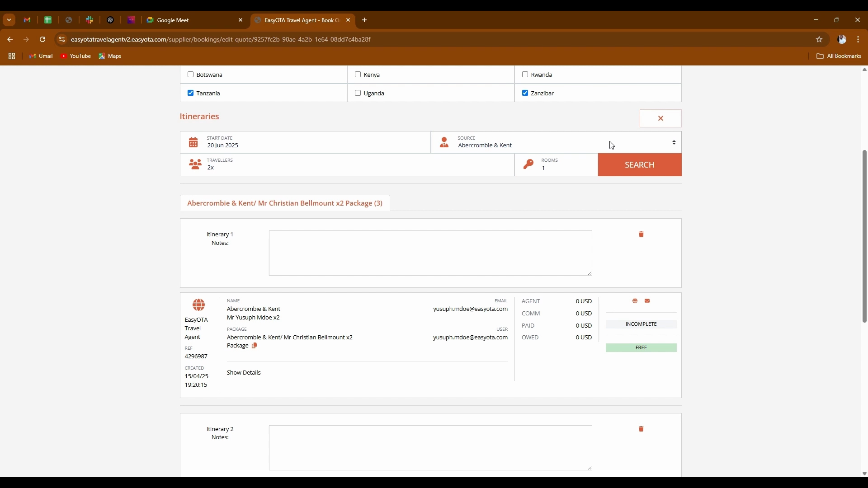Screen dimensions: 868x488
Task: Click the vertical page scrollbar thumb
Action: [x=864, y=236]
